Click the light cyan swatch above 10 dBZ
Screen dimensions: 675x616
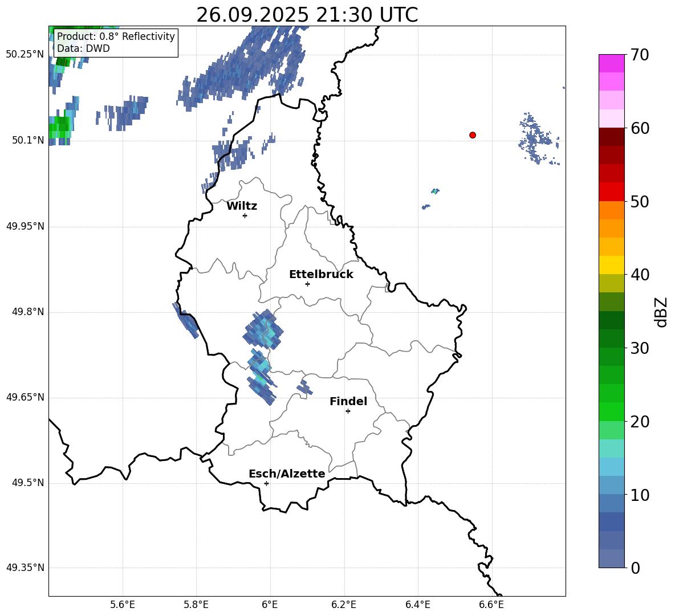click(x=611, y=467)
